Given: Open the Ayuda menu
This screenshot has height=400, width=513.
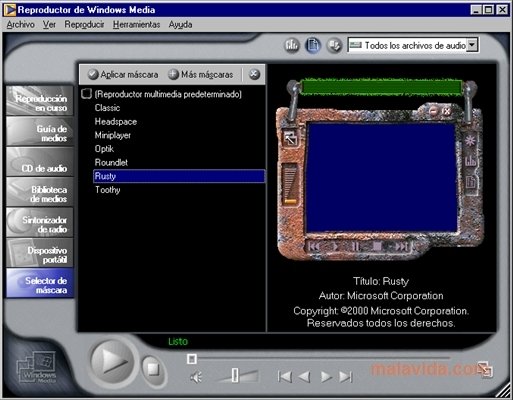Looking at the screenshot, I should [x=180, y=25].
